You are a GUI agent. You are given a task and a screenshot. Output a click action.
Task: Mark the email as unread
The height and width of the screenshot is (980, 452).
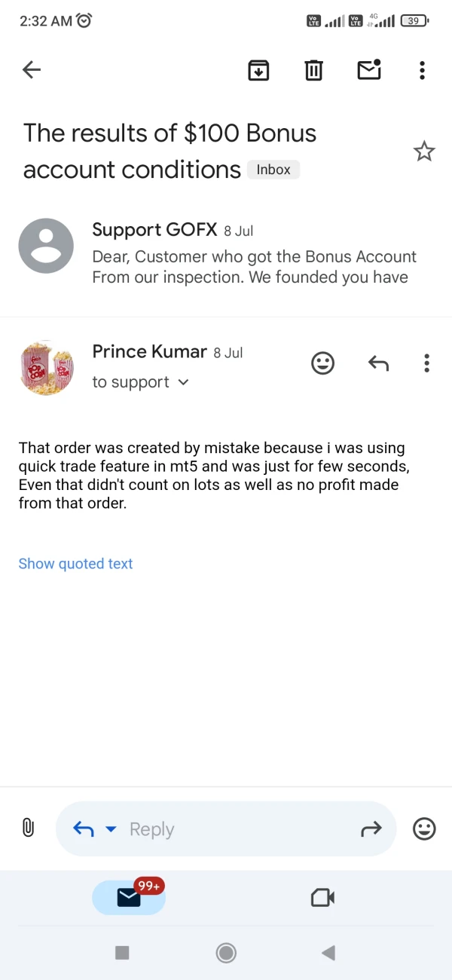[368, 70]
